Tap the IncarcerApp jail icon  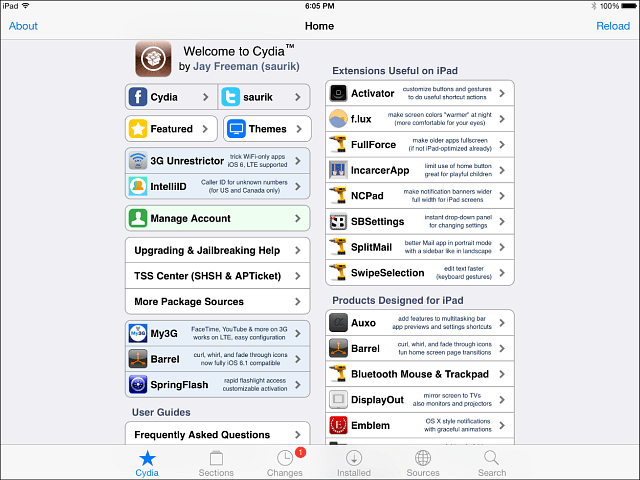338,170
